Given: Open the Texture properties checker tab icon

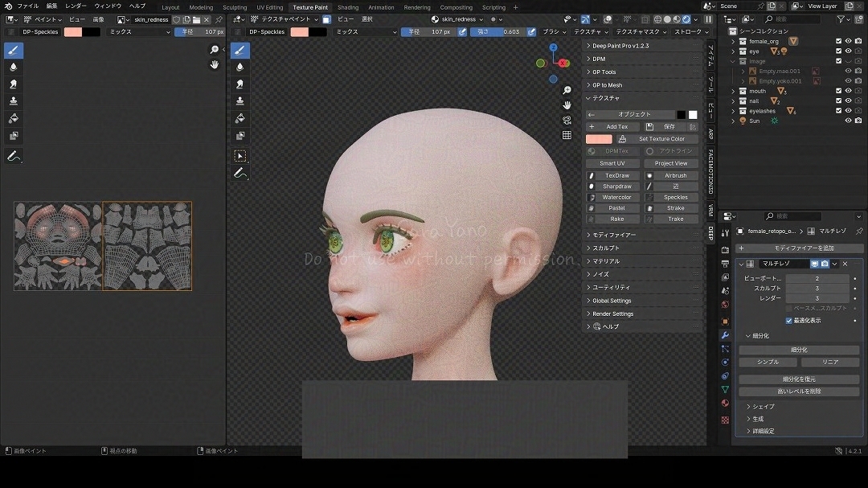Looking at the screenshot, I should tap(725, 420).
